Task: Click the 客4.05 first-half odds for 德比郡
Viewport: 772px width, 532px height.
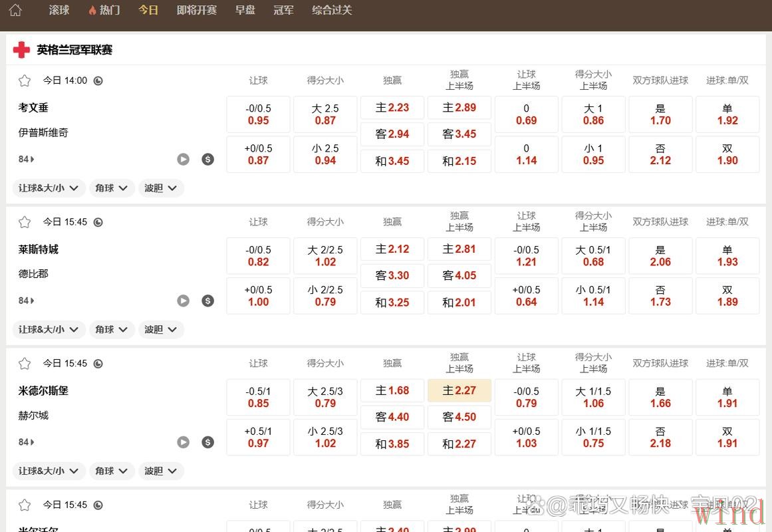Action: [459, 275]
